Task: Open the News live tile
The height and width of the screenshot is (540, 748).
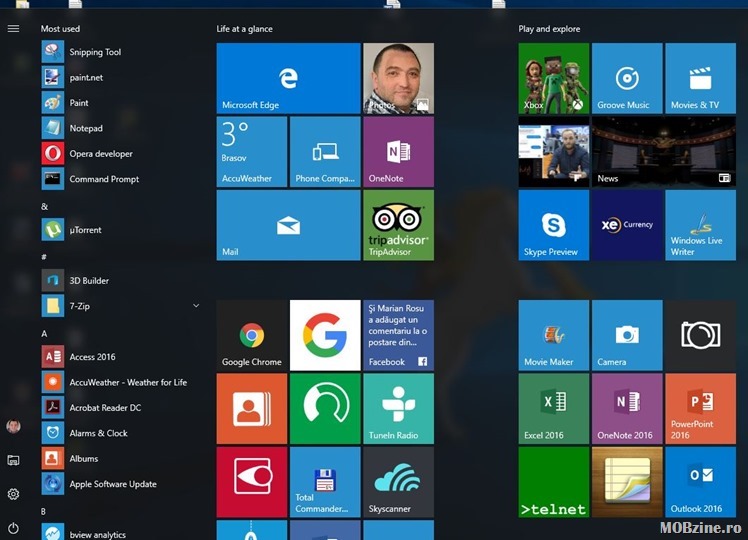Action: pyautogui.click(x=662, y=152)
